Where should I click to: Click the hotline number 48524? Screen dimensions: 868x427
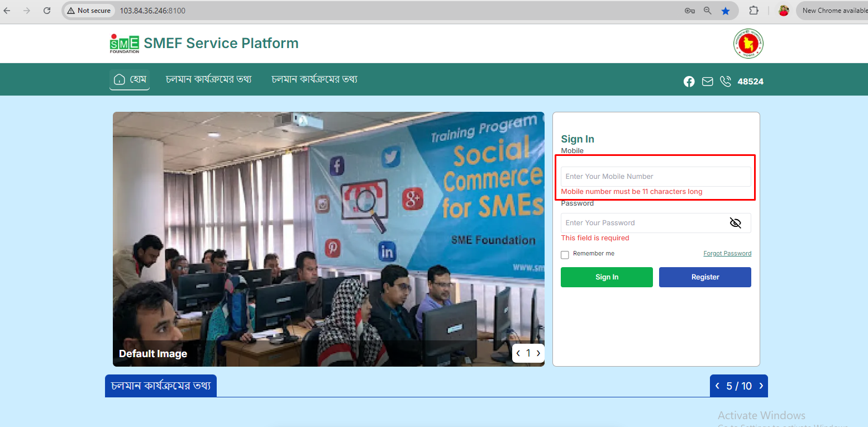click(x=751, y=82)
